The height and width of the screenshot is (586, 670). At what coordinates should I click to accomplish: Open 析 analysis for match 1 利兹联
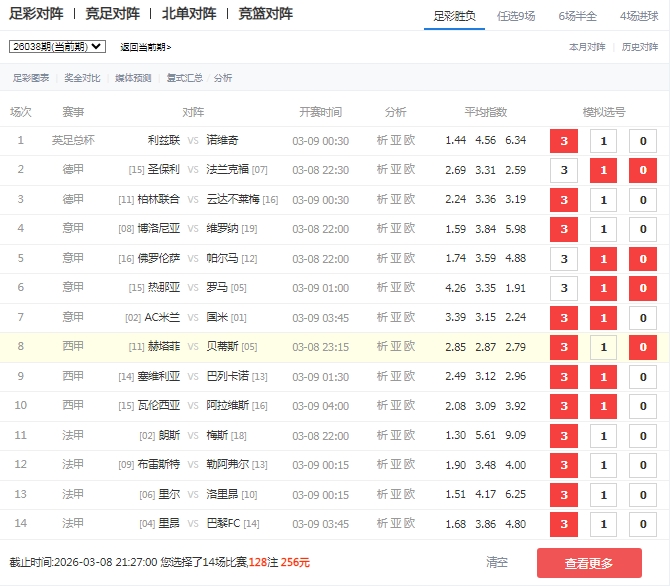point(382,141)
